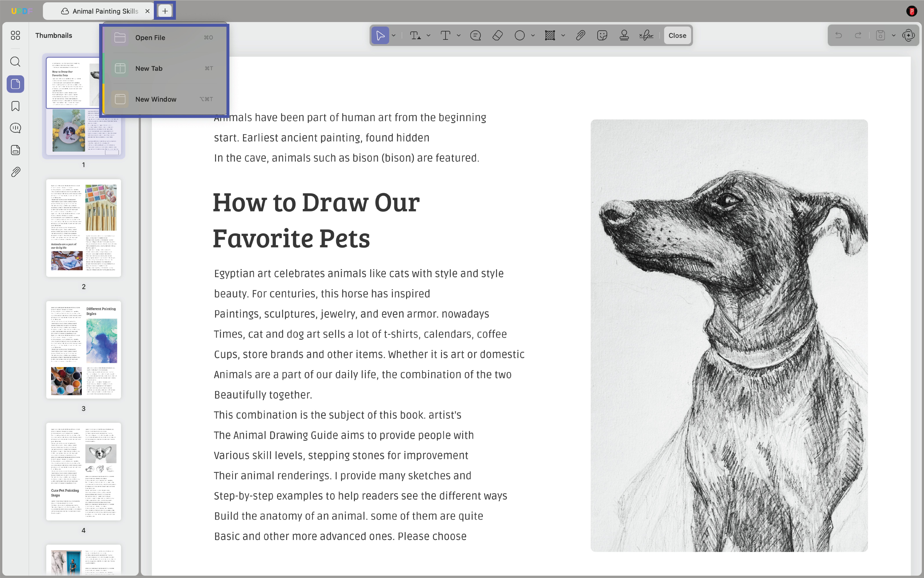Viewport: 924px width, 578px height.
Task: Expand the cursor select tool dropdown
Action: [393, 36]
